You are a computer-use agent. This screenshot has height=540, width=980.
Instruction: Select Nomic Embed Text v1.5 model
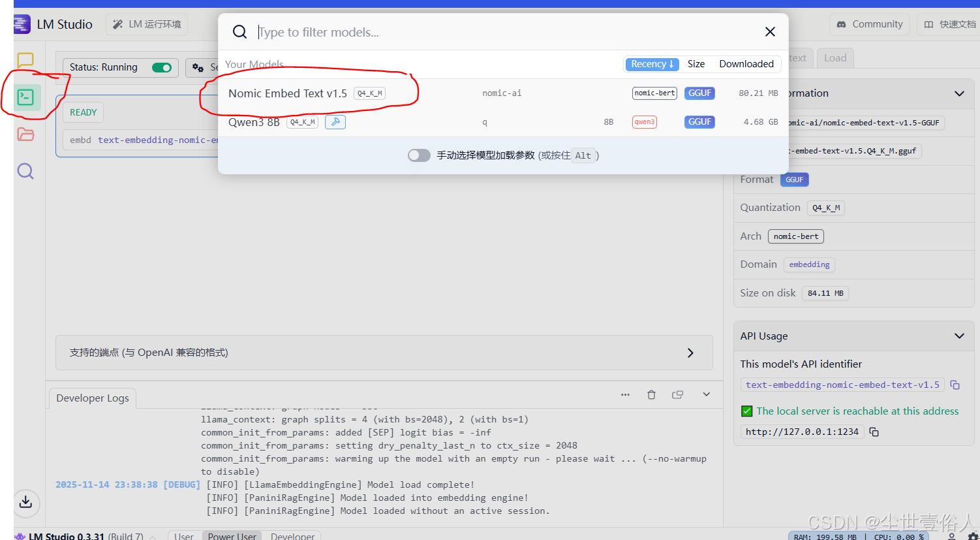503,93
